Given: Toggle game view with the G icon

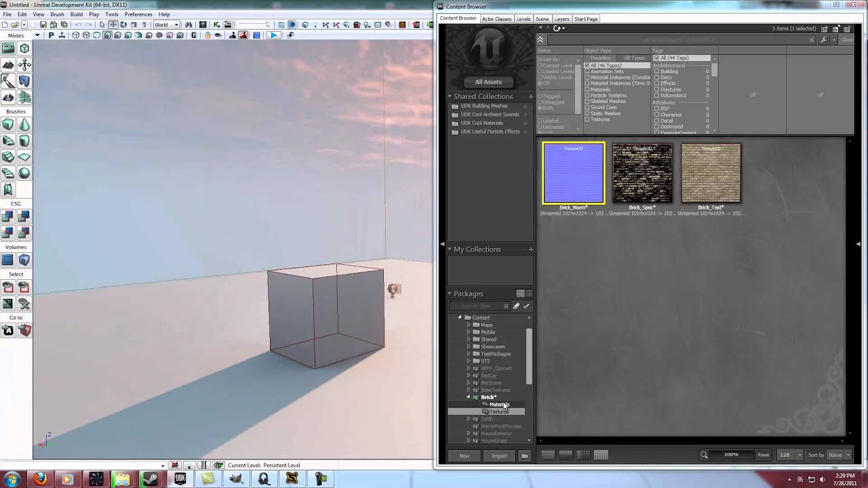Looking at the screenshot, I should pos(194,35).
